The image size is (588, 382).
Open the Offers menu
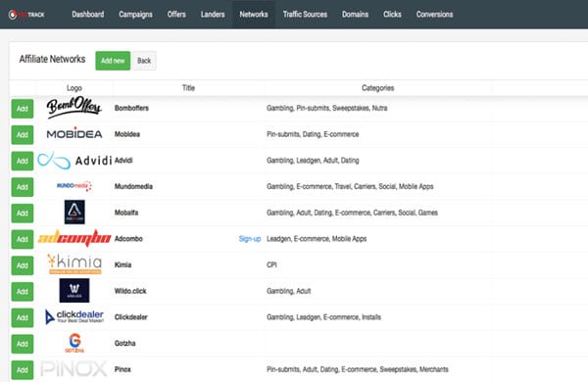[x=176, y=15]
